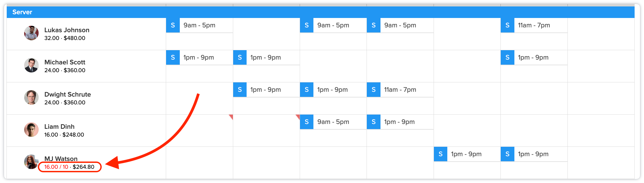The image size is (644, 183).
Task: Click S badge on MJ Watson's first 1pm - 9pm shift
Action: pos(441,154)
